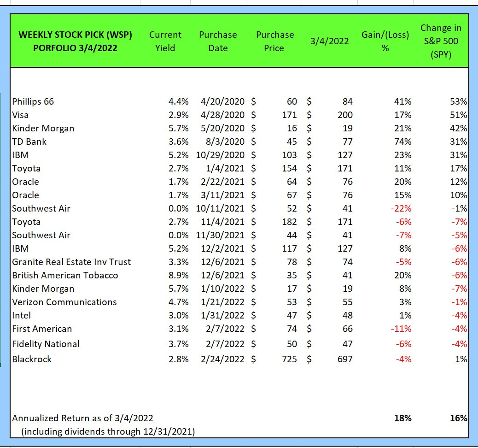Click the 'Purchase Date' column header
This screenshot has width=478, height=448.
click(218, 41)
